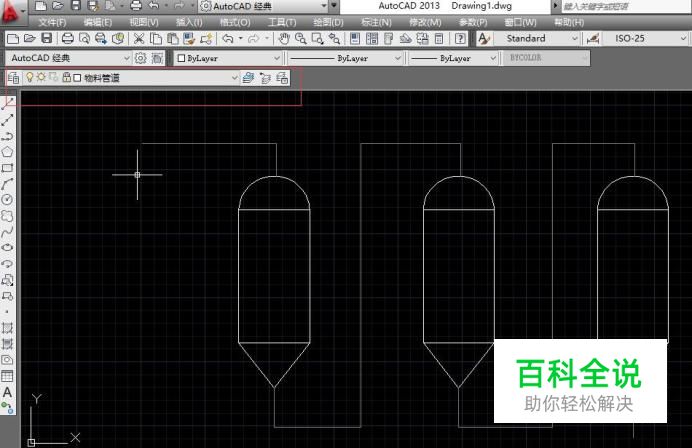Open the ByLayer lineweight dropdown
Image resolution: width=692 pixels, height=448 pixels.
tap(453, 58)
